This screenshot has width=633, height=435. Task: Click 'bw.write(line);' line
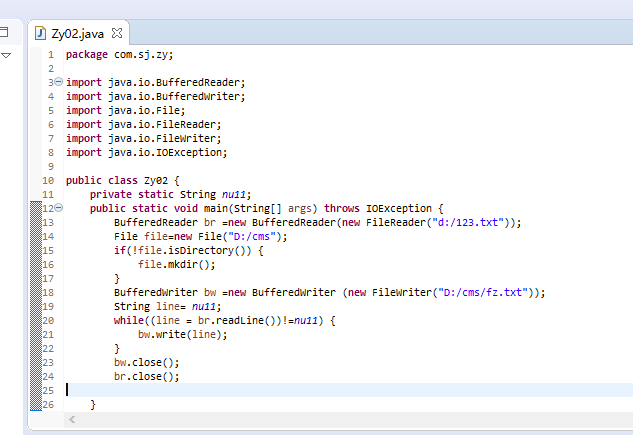(x=182, y=335)
